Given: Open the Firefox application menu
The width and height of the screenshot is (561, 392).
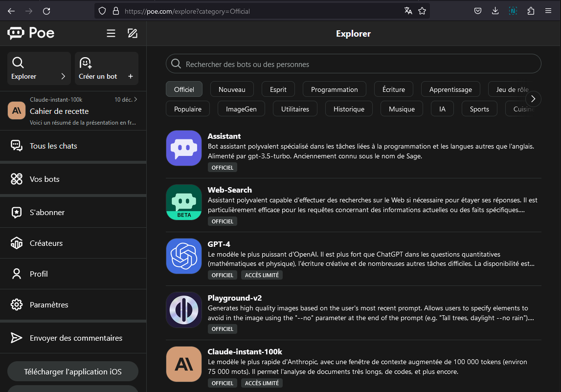Looking at the screenshot, I should point(548,11).
